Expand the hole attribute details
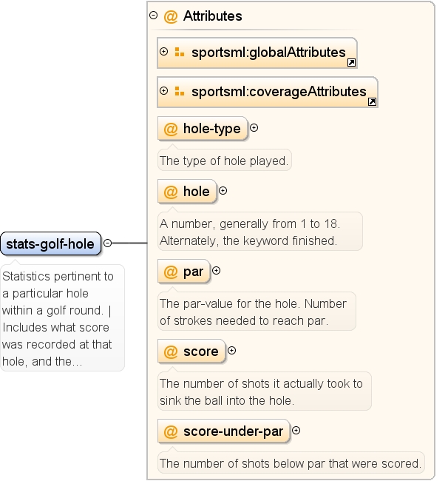 coord(223,190)
